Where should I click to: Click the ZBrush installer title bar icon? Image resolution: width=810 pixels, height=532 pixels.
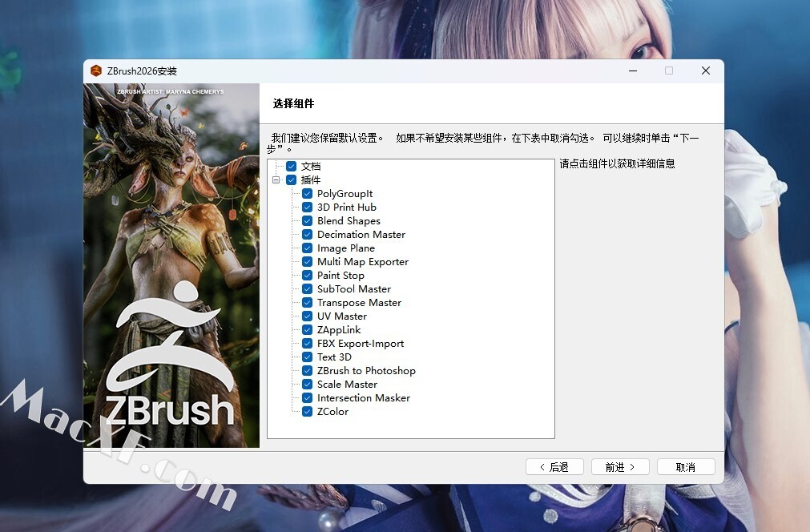[96, 71]
